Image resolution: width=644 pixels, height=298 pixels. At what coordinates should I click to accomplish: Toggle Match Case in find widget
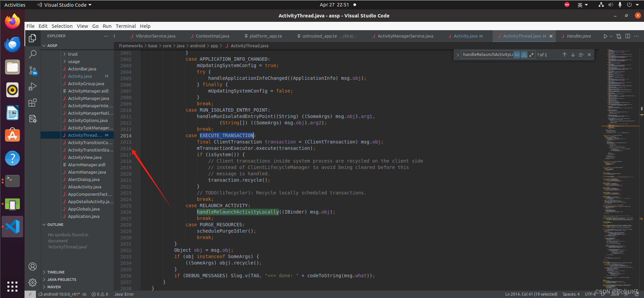(517, 55)
